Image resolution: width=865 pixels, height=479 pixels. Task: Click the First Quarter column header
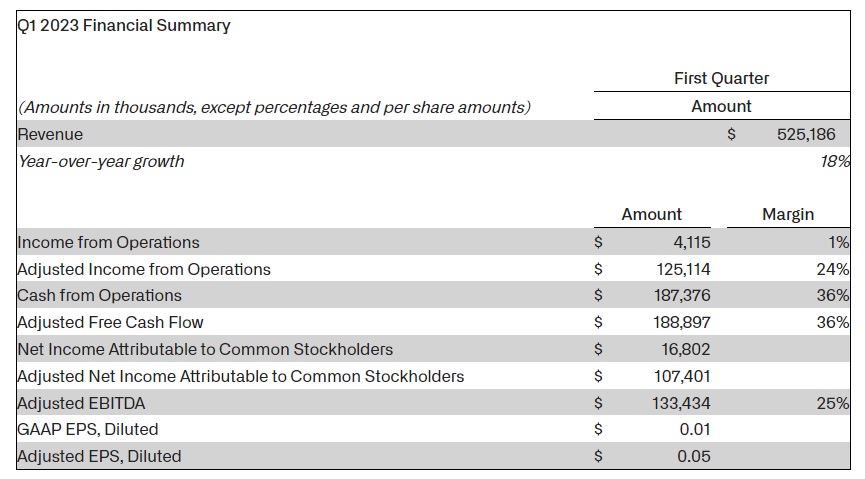click(722, 78)
